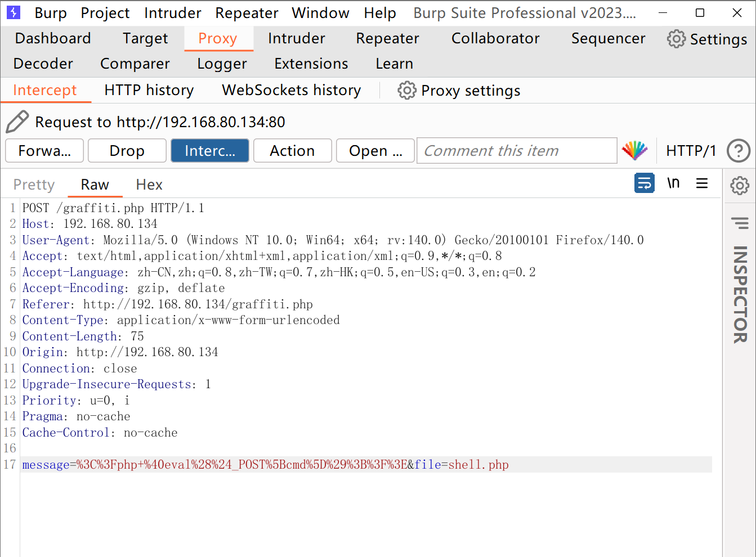Open the Collaborator tab
756x557 pixels.
[495, 38]
